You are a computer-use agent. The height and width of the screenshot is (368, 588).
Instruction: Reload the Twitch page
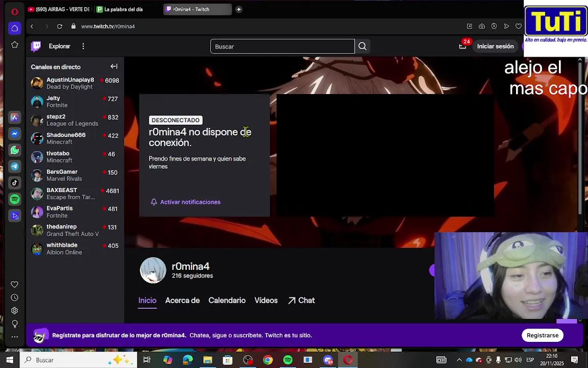click(59, 26)
